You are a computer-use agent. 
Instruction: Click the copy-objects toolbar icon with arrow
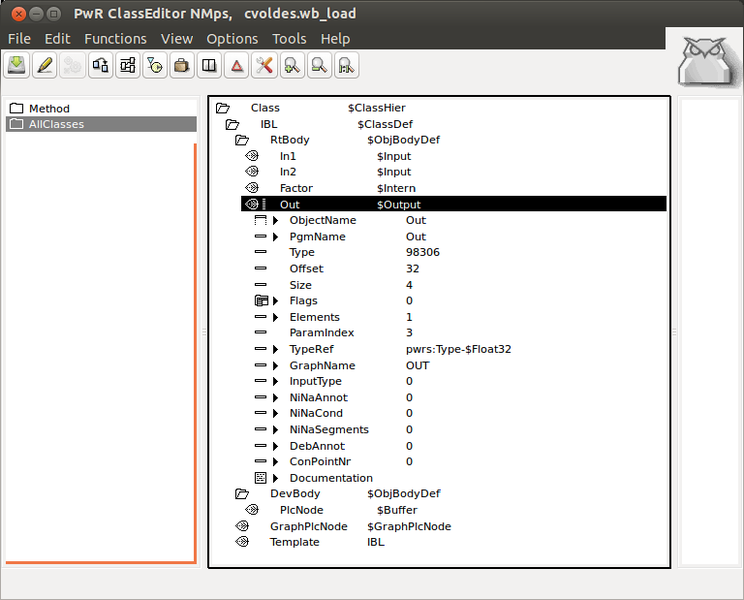[x=100, y=65]
